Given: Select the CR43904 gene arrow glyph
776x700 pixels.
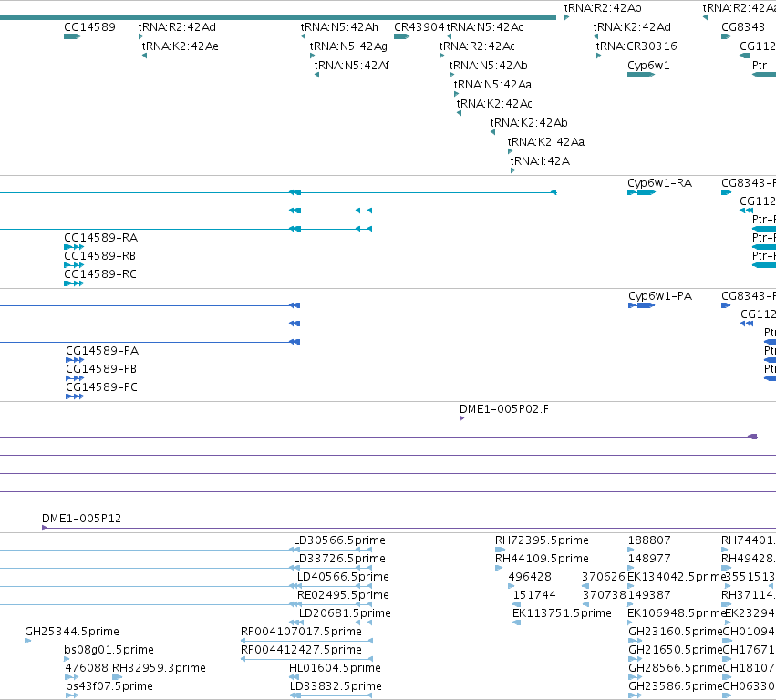Looking at the screenshot, I should point(402,36).
